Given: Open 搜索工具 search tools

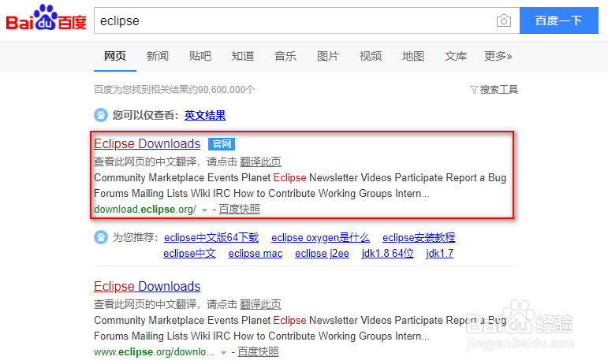Looking at the screenshot, I should coord(494,90).
